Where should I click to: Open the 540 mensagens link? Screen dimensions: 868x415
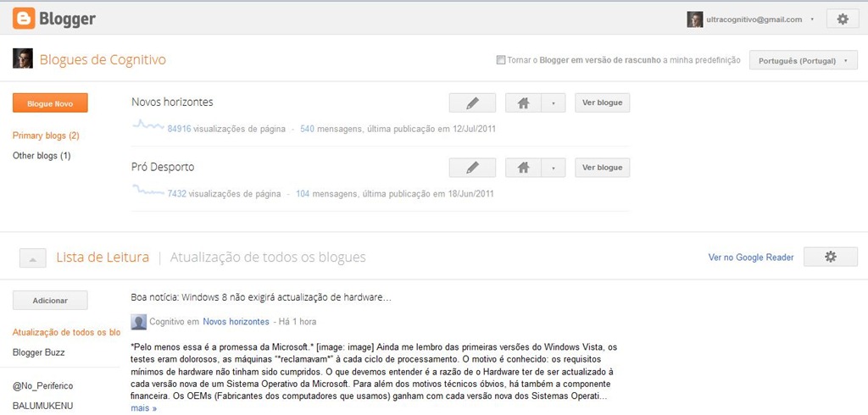[307, 129]
